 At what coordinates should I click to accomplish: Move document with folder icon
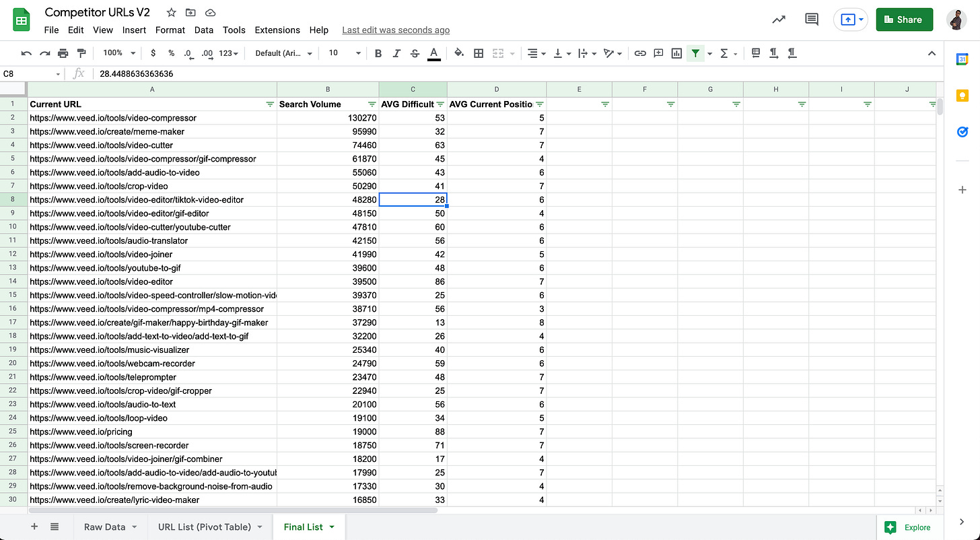pos(190,12)
